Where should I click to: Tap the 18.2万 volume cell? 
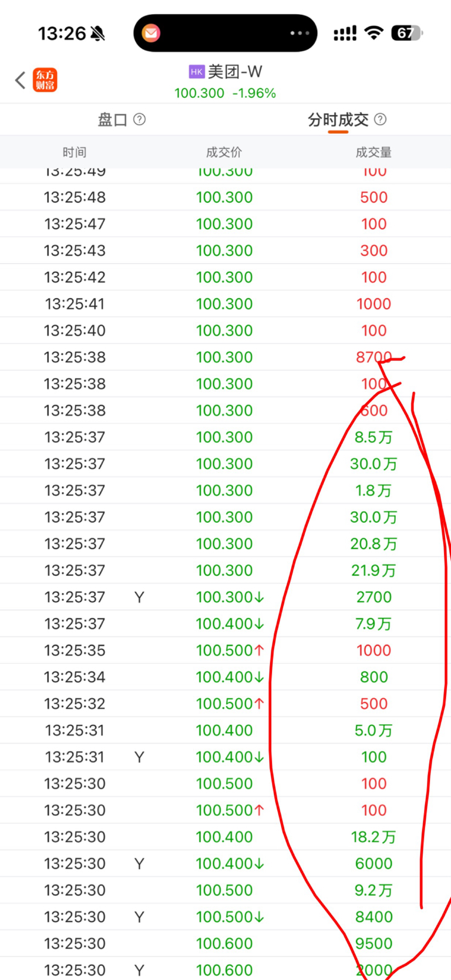pos(373,837)
